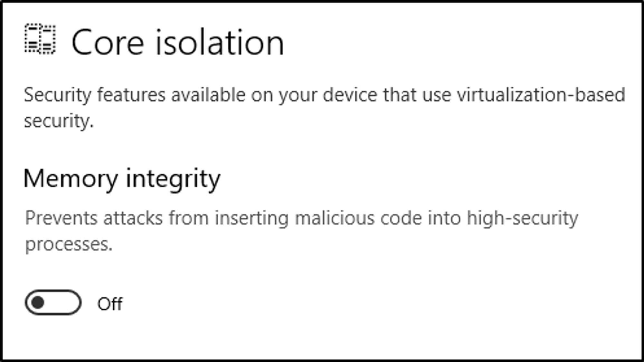The width and height of the screenshot is (644, 362).
Task: Click the word "integrity" in the subheading
Action: click(x=173, y=179)
